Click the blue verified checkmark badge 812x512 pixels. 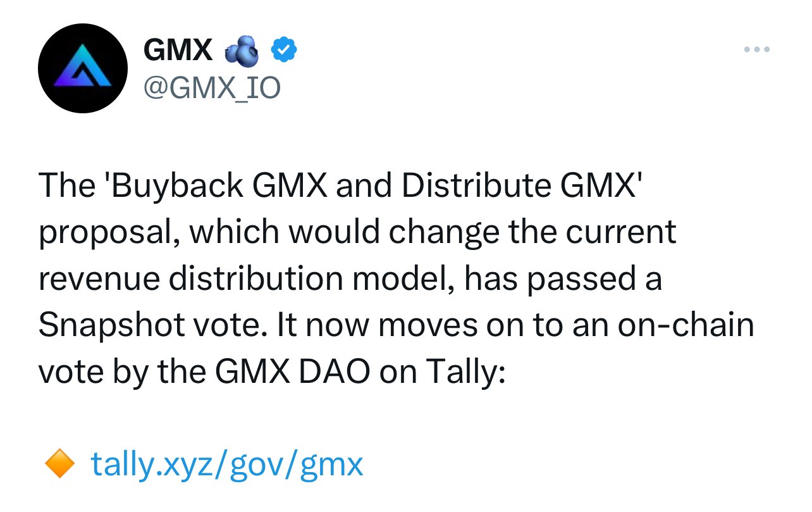285,51
